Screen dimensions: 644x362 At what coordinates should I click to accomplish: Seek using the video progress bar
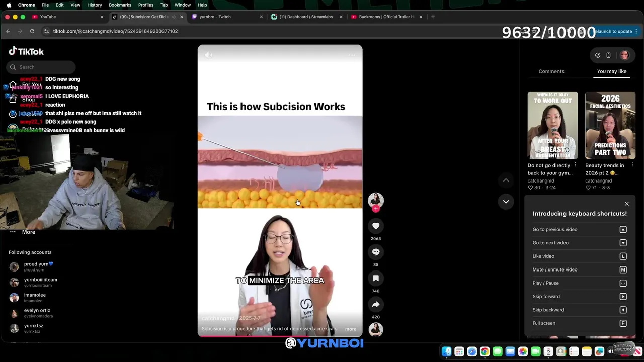(280, 336)
